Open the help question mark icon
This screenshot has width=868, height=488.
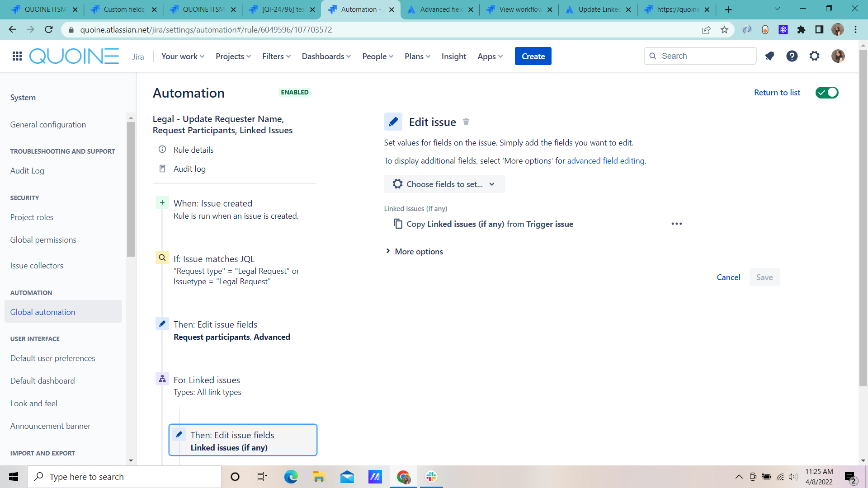pyautogui.click(x=792, y=56)
